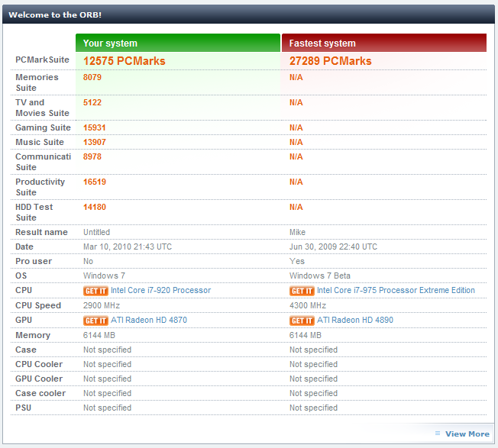Screen dimensions: 498x448
Task: Click the Productivity Suite row label
Action: point(40,187)
